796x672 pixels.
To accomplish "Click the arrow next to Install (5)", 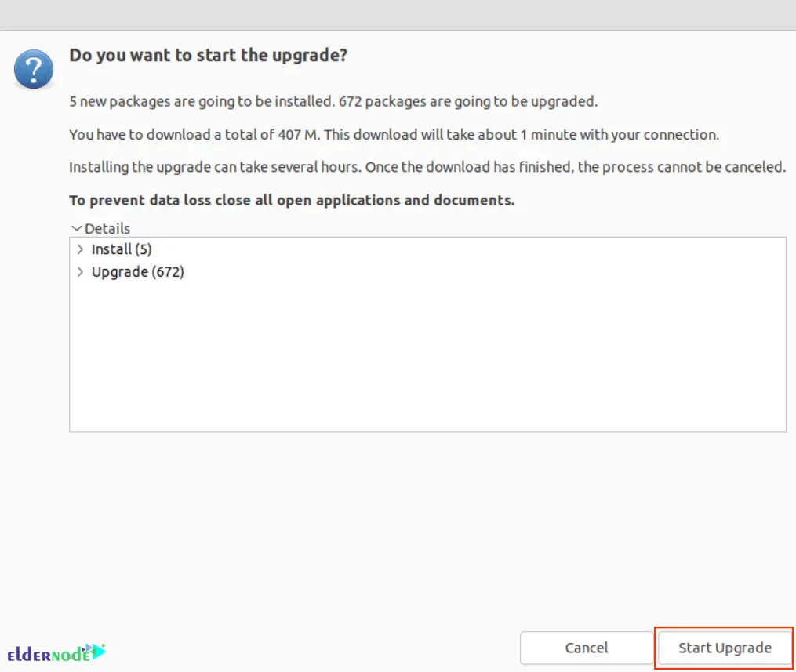I will pos(81,249).
